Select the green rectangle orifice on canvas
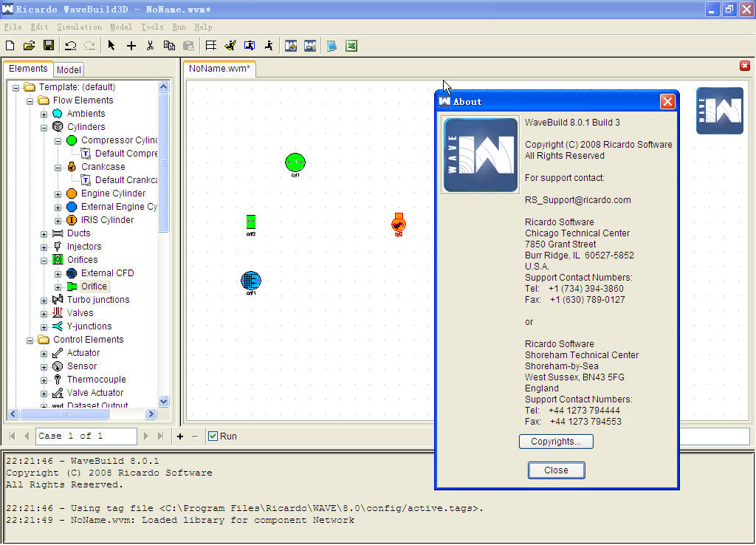 point(251,222)
